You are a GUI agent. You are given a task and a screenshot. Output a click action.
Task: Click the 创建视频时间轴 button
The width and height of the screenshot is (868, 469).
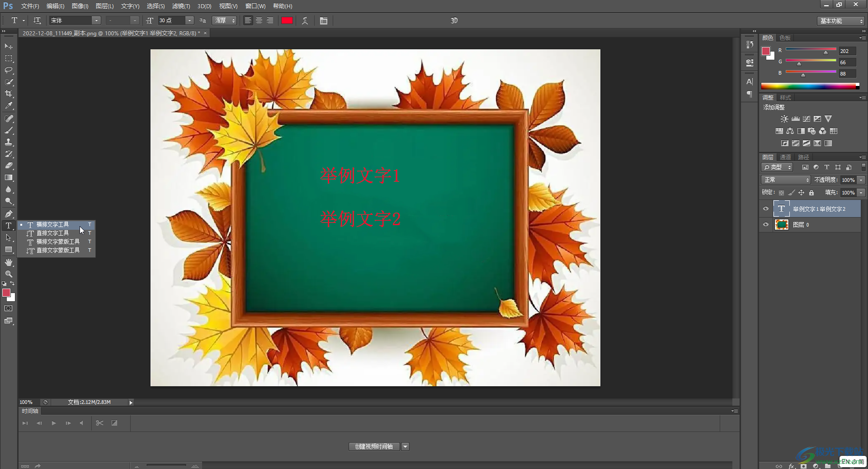click(374, 447)
